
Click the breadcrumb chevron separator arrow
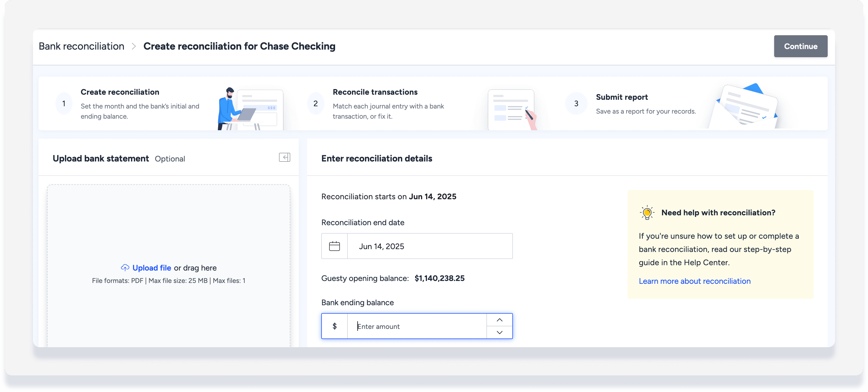134,46
